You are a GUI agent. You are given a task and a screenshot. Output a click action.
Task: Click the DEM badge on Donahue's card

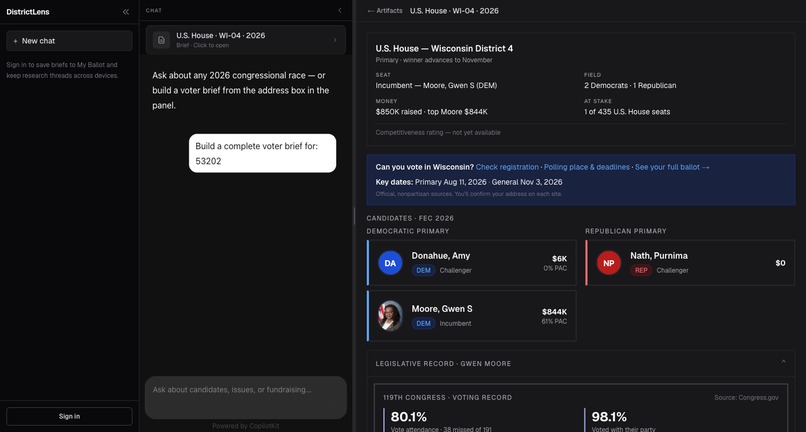click(x=424, y=270)
